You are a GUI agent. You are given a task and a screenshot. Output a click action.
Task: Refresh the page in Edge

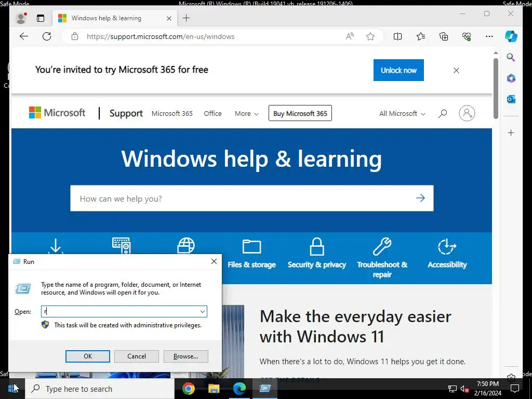[x=47, y=36]
